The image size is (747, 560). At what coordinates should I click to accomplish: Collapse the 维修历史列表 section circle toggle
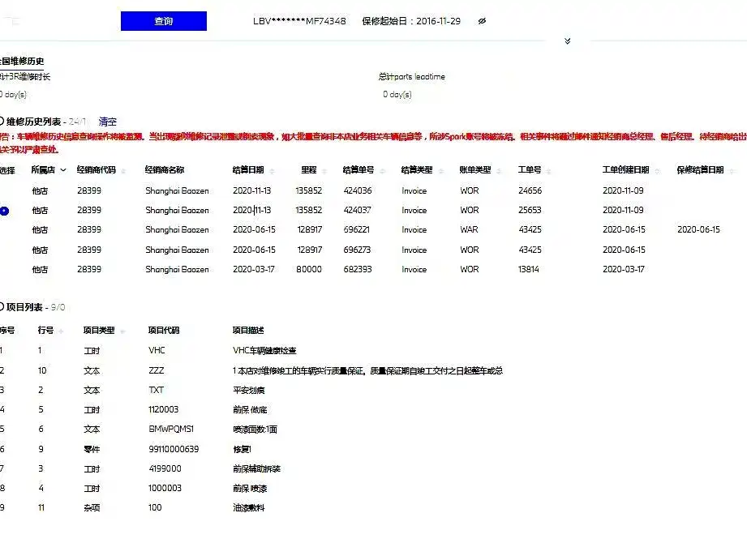(2, 121)
